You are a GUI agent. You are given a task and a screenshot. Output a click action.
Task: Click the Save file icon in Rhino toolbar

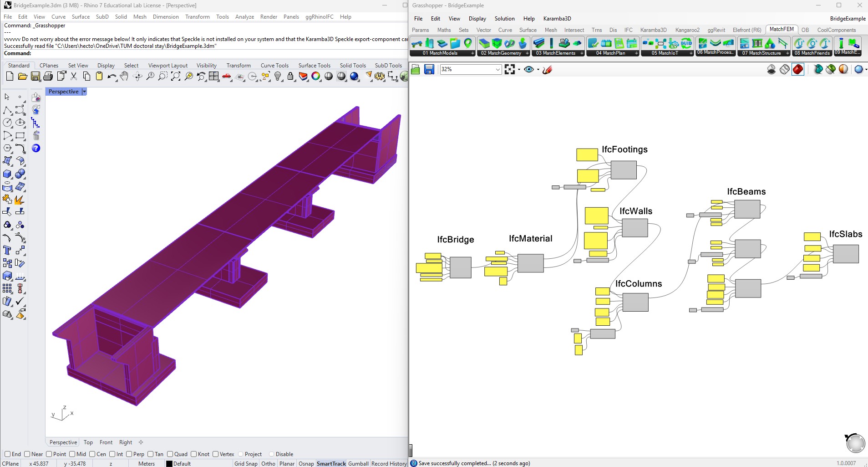(35, 77)
